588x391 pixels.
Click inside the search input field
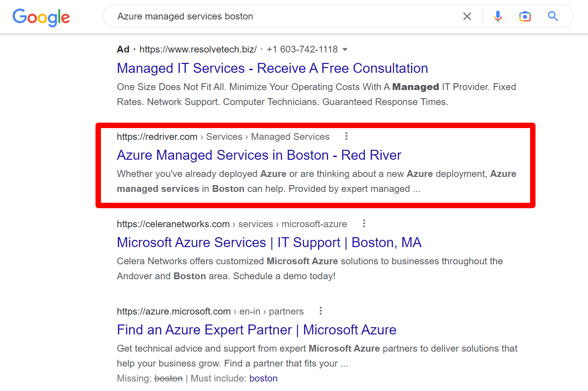[x=272, y=16]
